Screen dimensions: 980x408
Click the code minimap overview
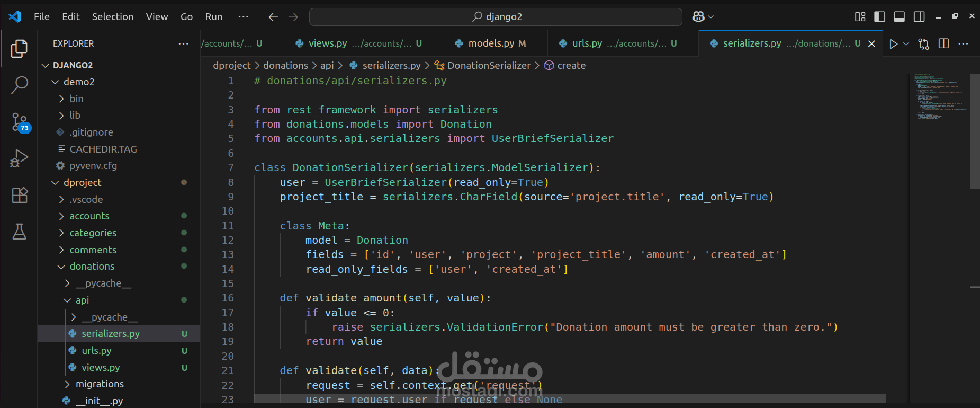940,96
